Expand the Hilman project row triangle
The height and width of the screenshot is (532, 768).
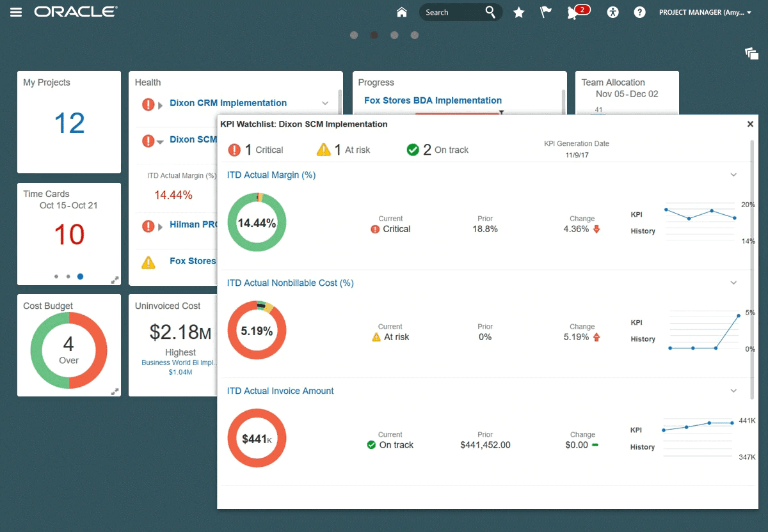[161, 226]
